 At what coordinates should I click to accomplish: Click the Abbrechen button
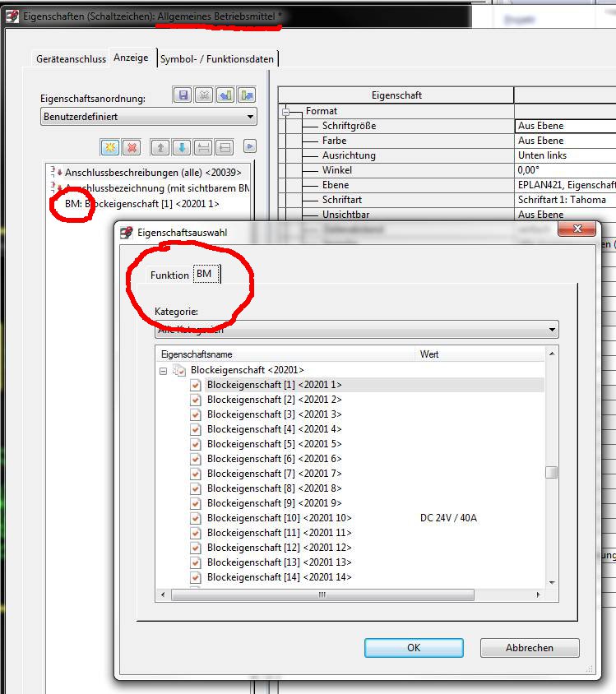coord(530,647)
